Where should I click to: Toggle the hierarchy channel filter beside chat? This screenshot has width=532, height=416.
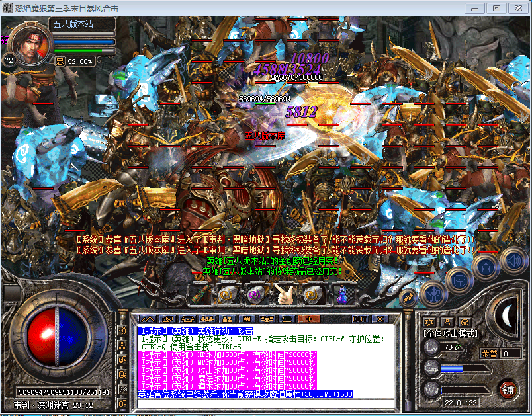tap(122, 345)
